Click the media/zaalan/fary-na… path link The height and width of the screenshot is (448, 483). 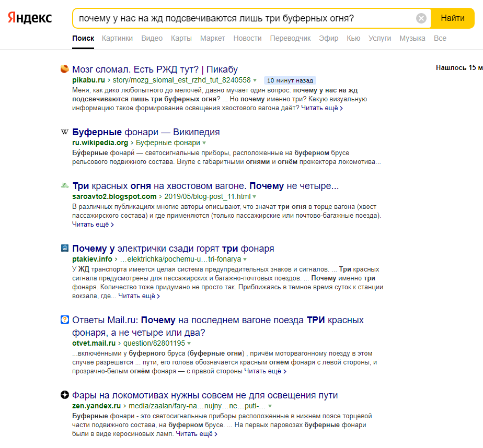pyautogui.click(x=197, y=406)
